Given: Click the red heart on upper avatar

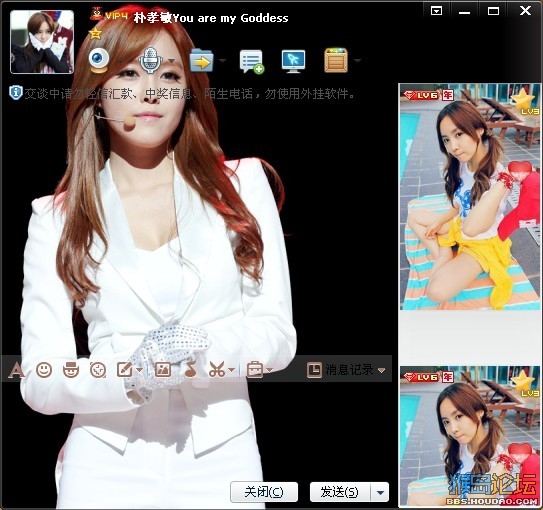Looking at the screenshot, I should pyautogui.click(x=519, y=172).
